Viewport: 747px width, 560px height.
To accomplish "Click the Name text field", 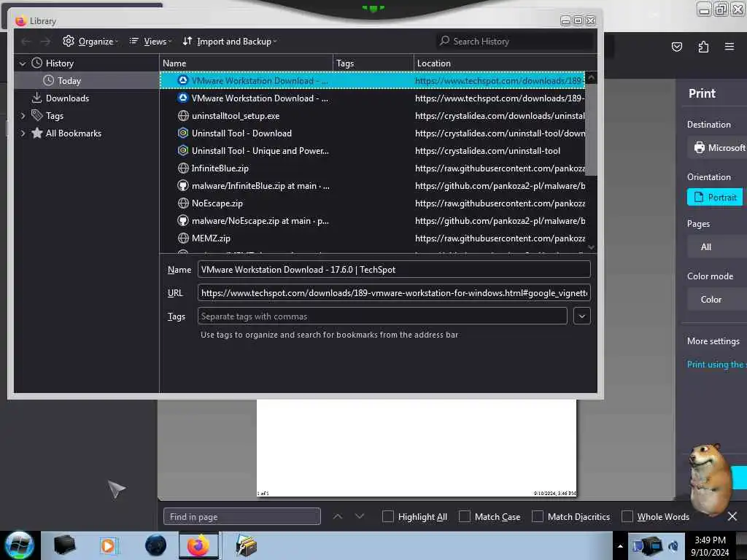I will click(394, 270).
